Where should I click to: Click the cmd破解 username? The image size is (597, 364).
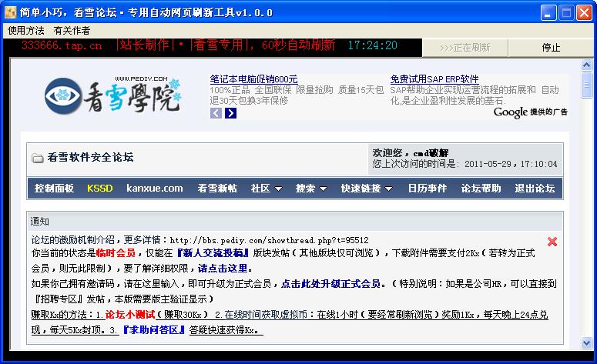[431, 153]
